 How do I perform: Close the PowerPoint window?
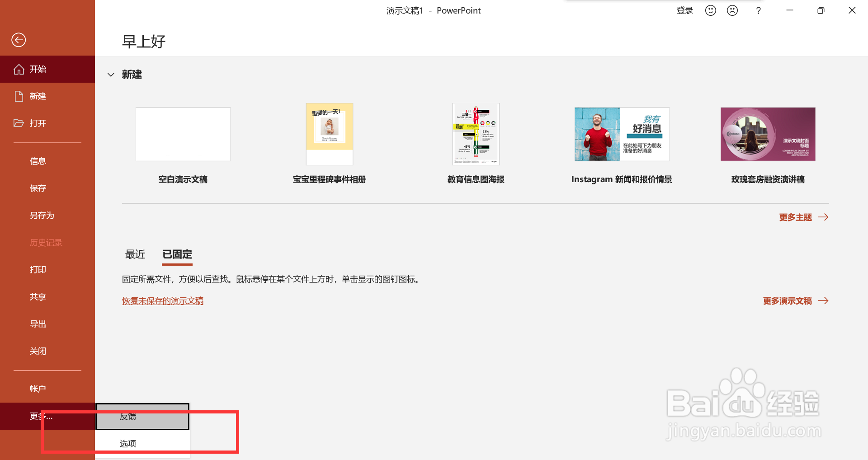(852, 10)
